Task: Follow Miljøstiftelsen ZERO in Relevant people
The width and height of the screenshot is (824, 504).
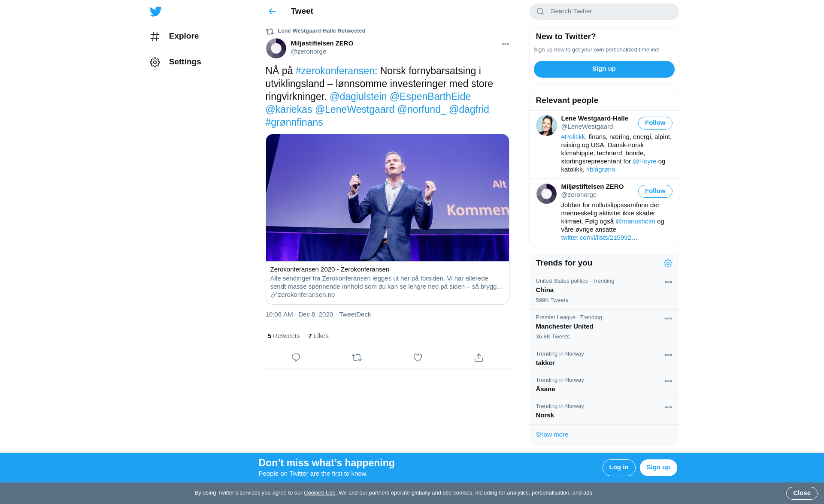Action: 655,191
